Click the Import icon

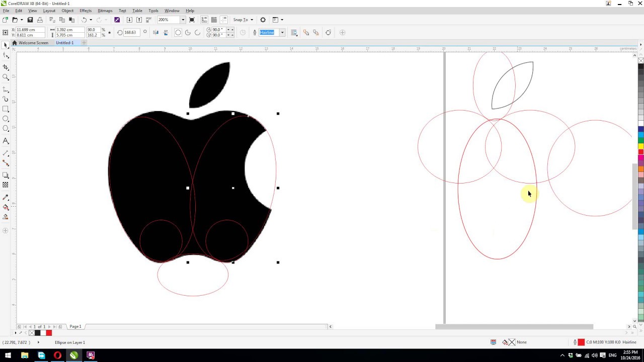(x=129, y=20)
